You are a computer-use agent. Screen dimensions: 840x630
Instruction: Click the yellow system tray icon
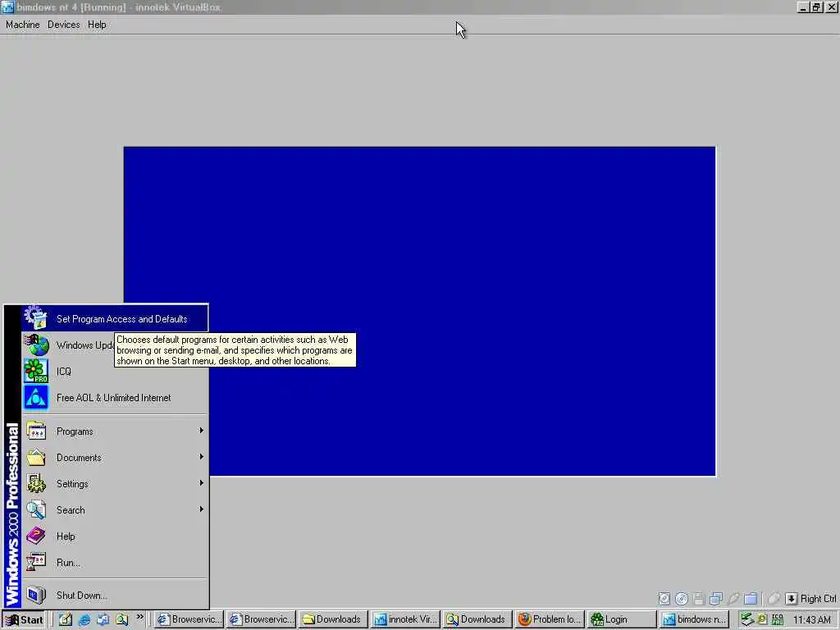[762, 620]
